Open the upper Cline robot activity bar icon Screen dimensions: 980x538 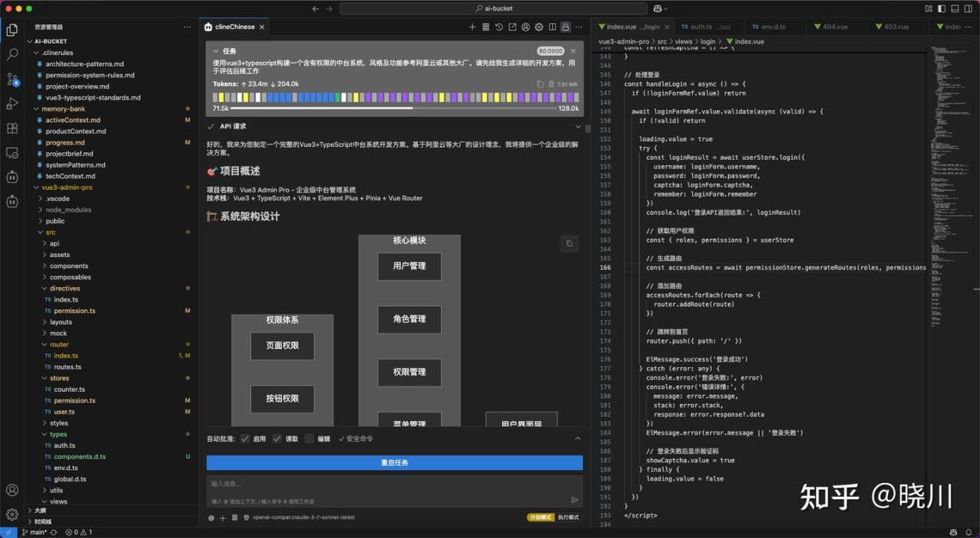[12, 177]
